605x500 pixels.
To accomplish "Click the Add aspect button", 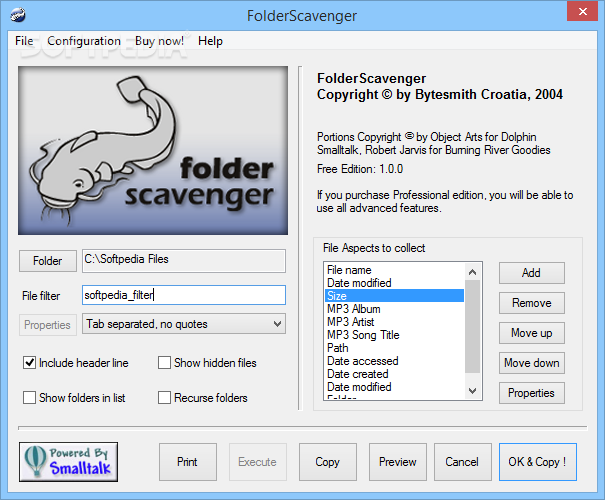I will (x=532, y=273).
